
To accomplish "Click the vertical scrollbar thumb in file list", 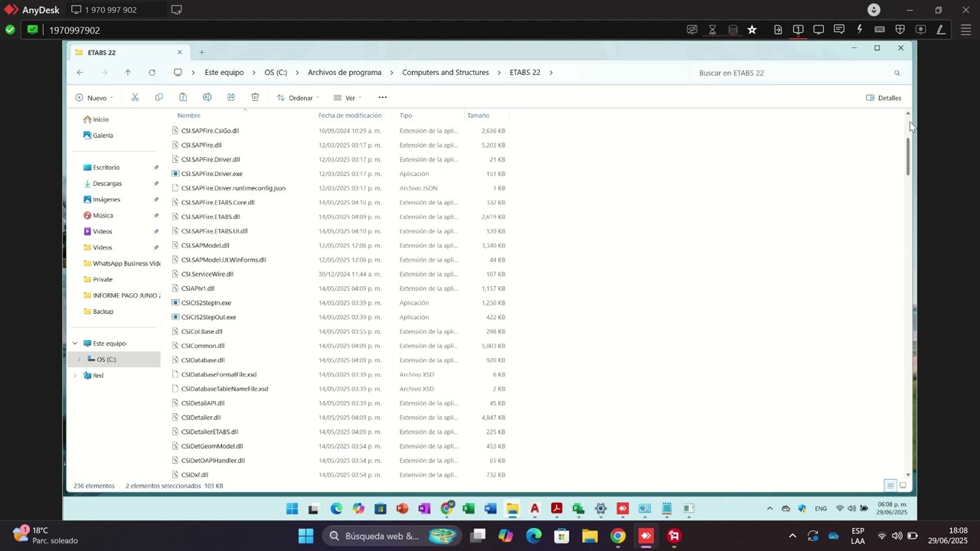I will click(909, 156).
